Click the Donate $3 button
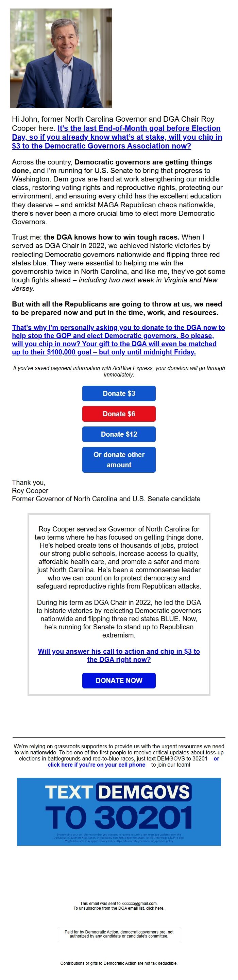 (x=118, y=393)
